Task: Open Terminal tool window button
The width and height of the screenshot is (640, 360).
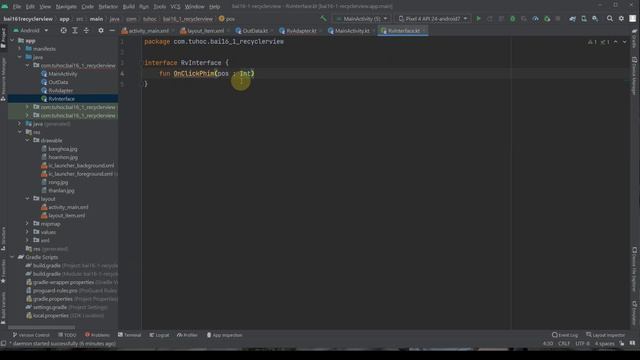Action: pos(129,335)
